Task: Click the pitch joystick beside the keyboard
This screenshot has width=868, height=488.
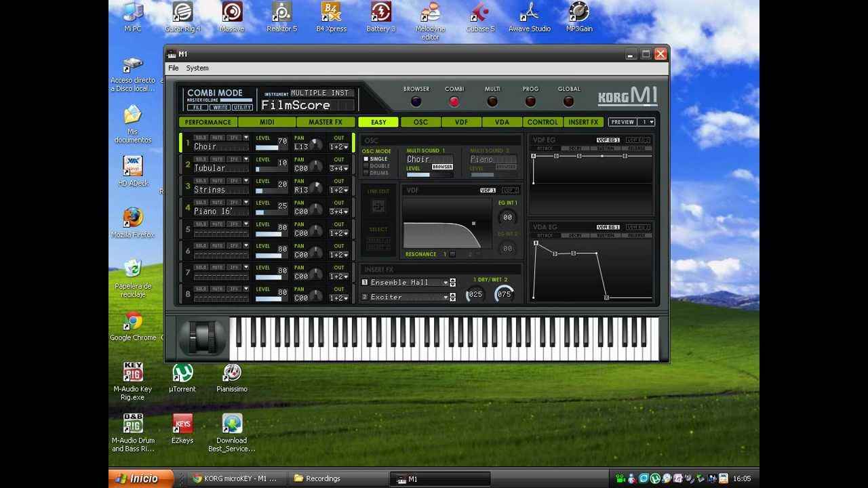Action: pyautogui.click(x=201, y=337)
